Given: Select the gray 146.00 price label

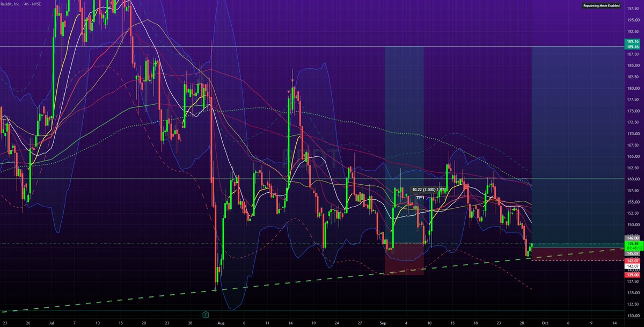Looking at the screenshot, I should pyautogui.click(x=632, y=237).
